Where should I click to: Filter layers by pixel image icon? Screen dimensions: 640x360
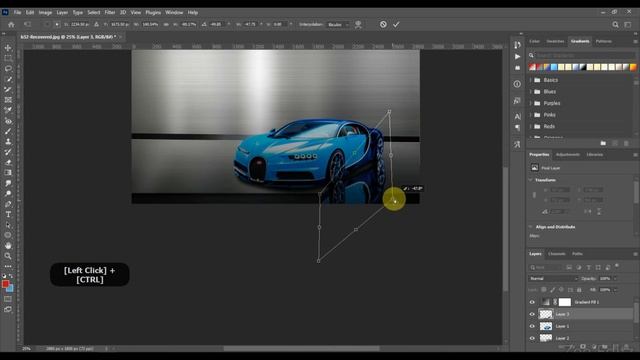[x=569, y=267]
